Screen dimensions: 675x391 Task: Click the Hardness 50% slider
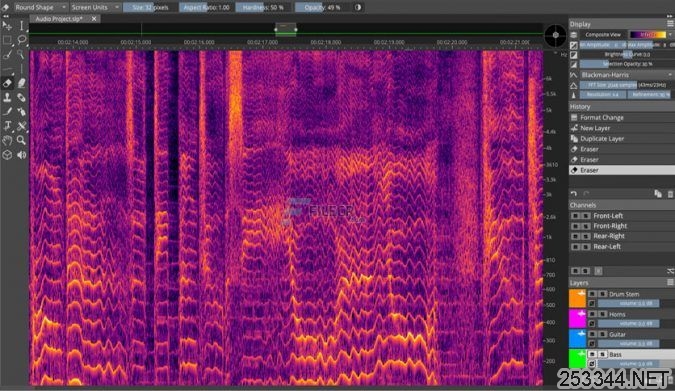tap(263, 7)
